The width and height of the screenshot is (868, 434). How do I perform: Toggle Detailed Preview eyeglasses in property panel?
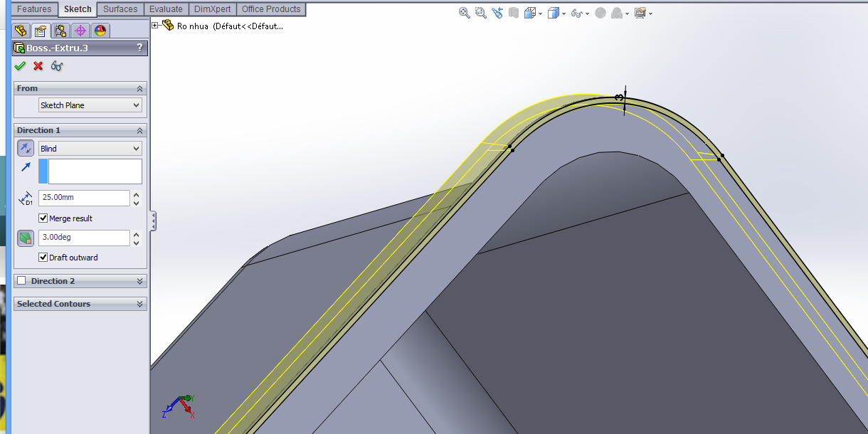pyautogui.click(x=57, y=66)
